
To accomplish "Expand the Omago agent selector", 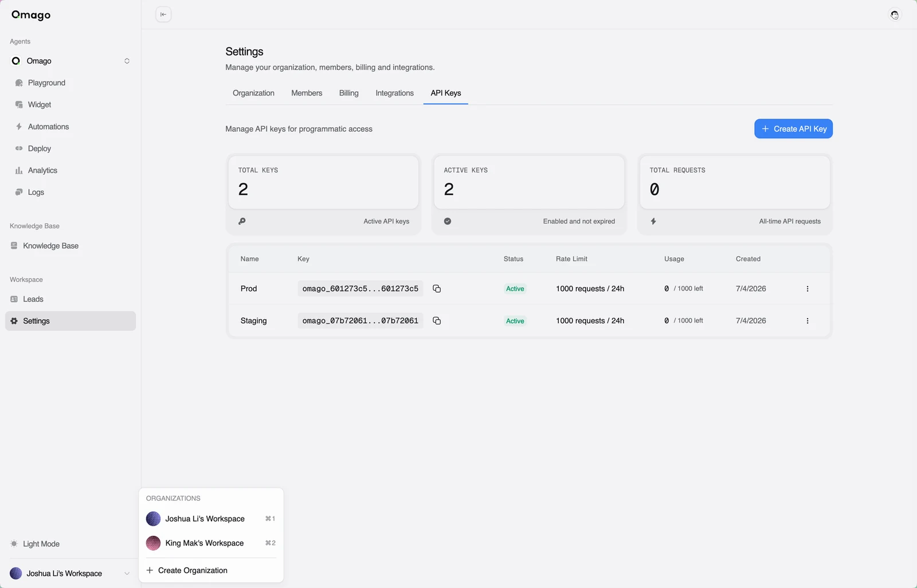I will click(70, 61).
